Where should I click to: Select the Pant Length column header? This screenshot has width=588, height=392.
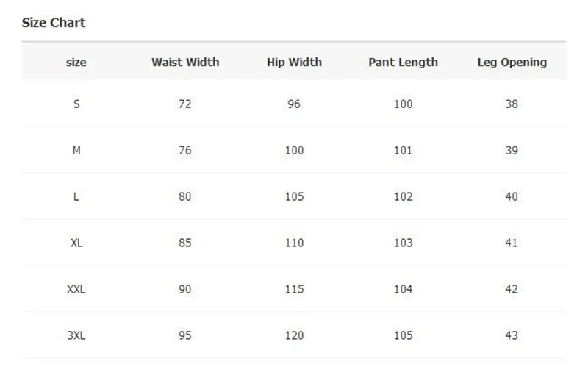click(403, 62)
